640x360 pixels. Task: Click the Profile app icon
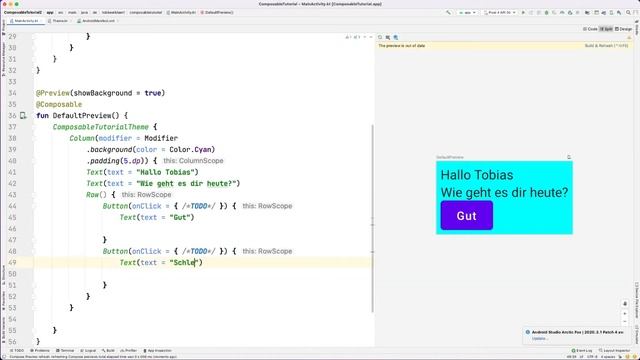(562, 13)
